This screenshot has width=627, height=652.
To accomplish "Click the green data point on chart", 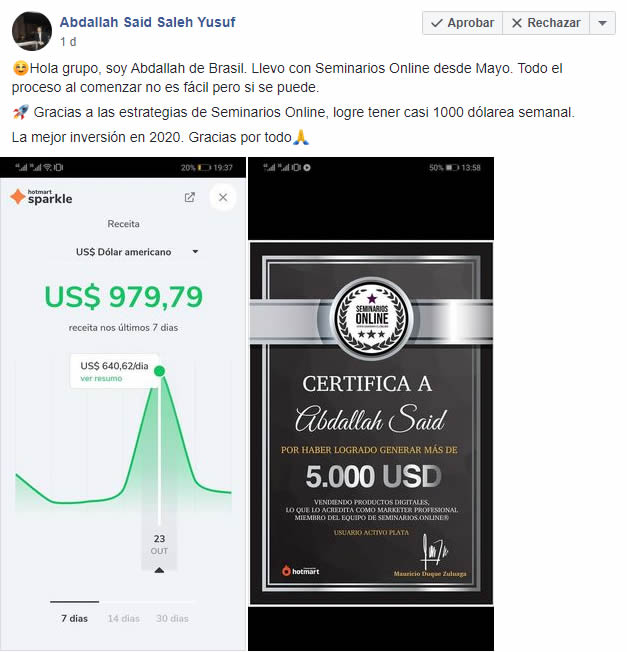I will [x=159, y=371].
